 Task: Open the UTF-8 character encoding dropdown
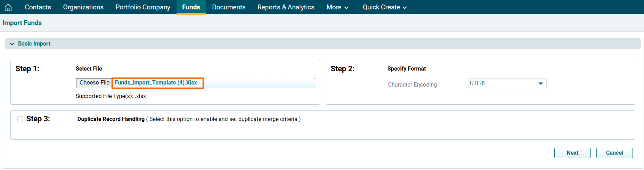[507, 83]
